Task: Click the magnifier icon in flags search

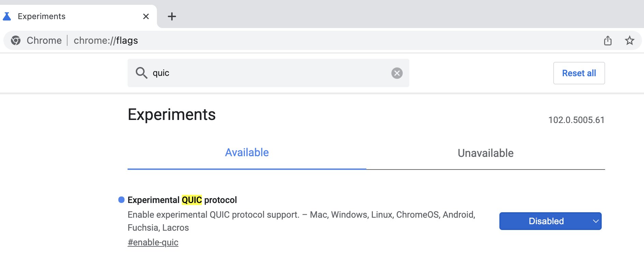Action: (141, 73)
